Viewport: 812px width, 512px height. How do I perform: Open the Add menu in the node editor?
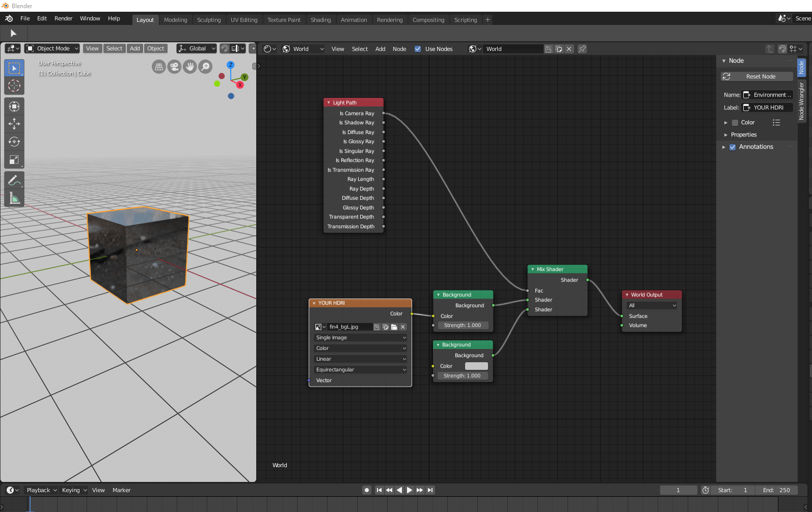[x=380, y=49]
